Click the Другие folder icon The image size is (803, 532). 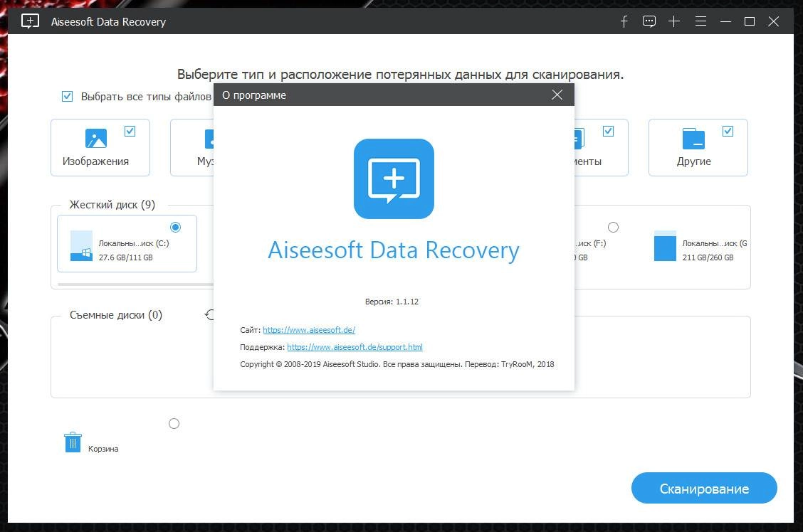[x=693, y=138]
